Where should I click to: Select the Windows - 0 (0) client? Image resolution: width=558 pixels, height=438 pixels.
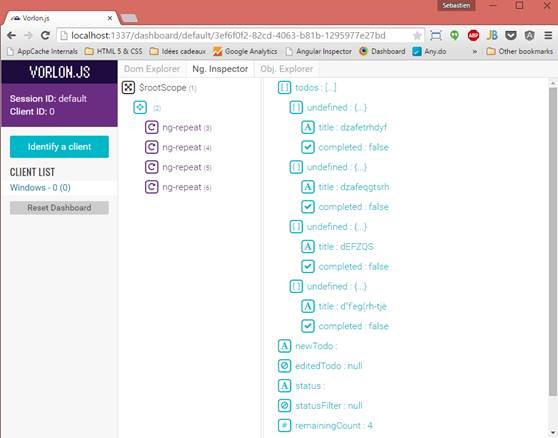[x=40, y=188]
